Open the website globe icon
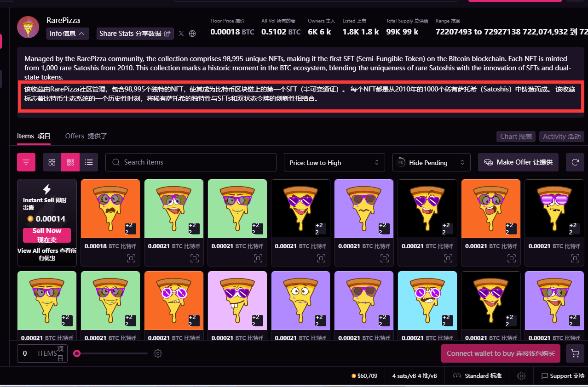Image resolution: width=588 pixels, height=387 pixels. [192, 34]
